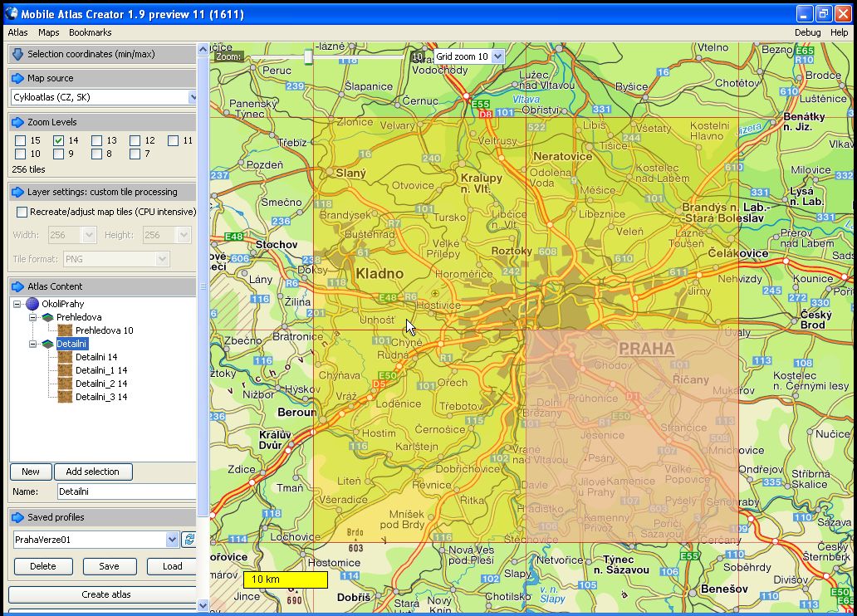Click the refresh profiles icon button

(189, 540)
